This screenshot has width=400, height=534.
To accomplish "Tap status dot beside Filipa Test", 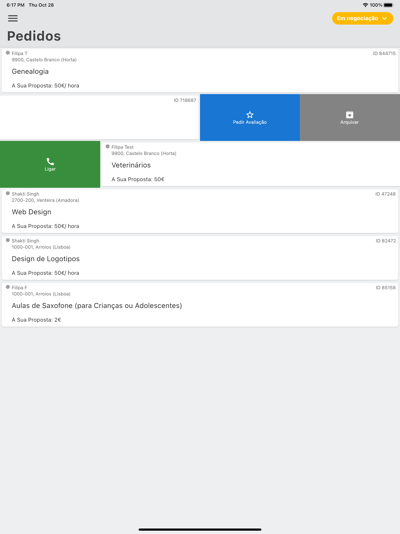I will coord(108,146).
